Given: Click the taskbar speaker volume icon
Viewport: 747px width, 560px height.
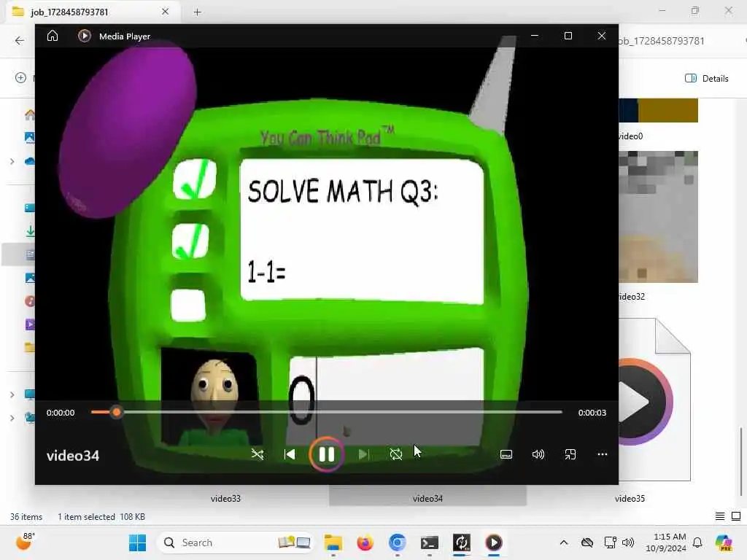Looking at the screenshot, I should click(x=628, y=542).
